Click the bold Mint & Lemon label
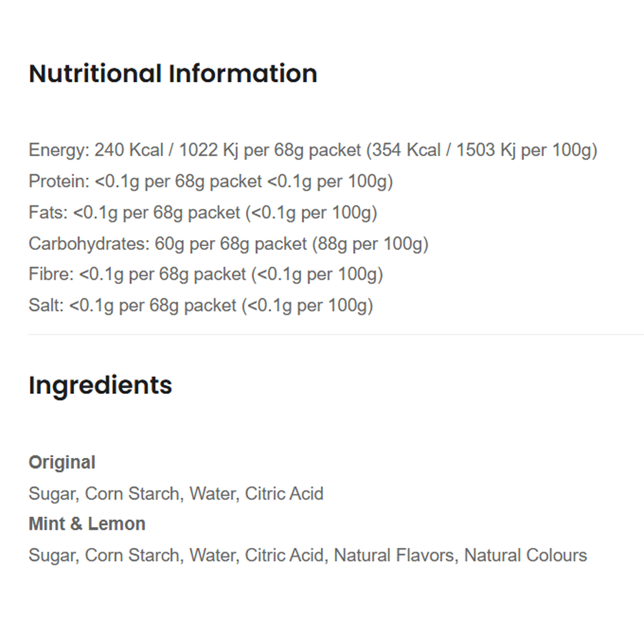This screenshot has width=644, height=644. (x=87, y=524)
